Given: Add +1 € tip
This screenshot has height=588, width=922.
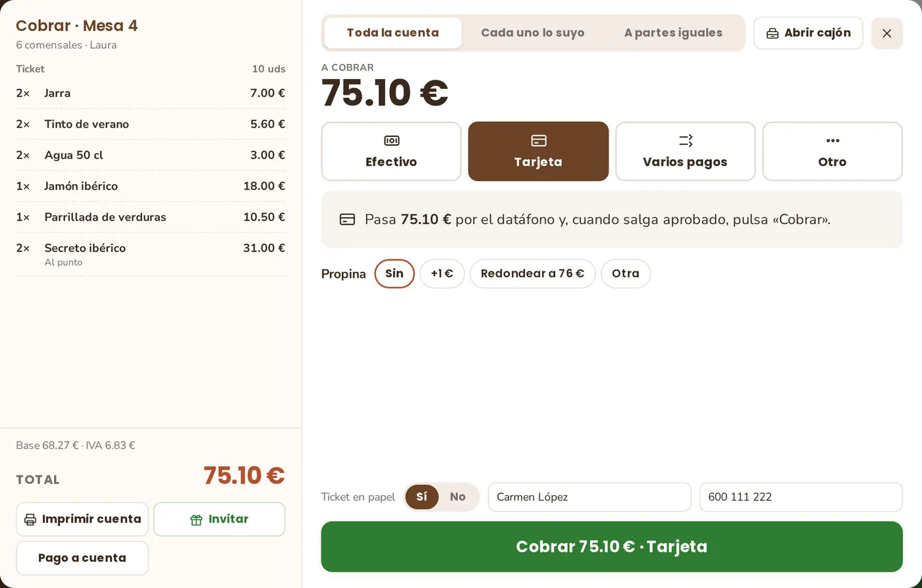Looking at the screenshot, I should pyautogui.click(x=442, y=274).
